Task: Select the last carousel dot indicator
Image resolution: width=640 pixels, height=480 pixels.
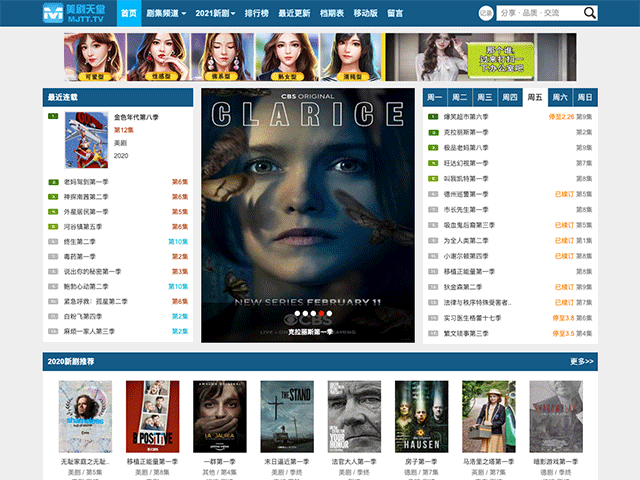Action: (329, 313)
